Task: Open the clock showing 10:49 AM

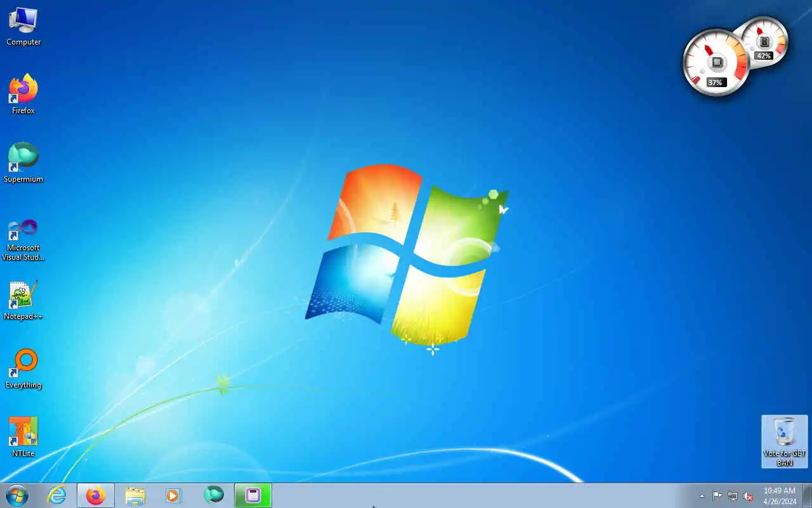Action: coord(780,496)
